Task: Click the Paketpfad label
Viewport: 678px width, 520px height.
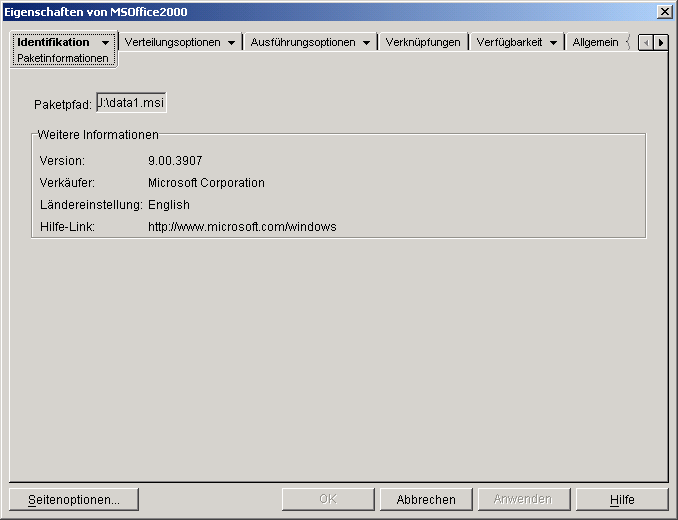Action: point(63,105)
